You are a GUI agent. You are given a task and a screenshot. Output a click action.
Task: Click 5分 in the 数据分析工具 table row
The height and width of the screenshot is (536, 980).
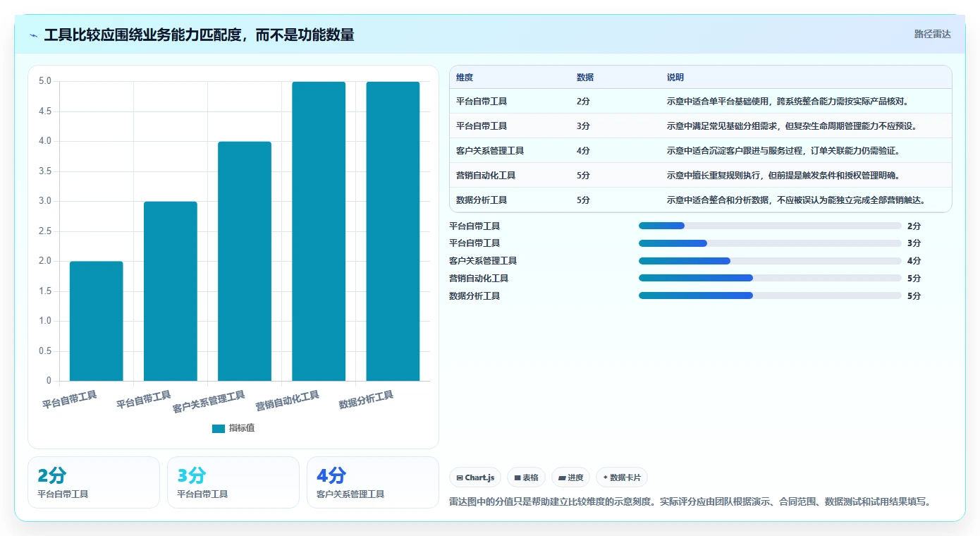click(x=583, y=200)
